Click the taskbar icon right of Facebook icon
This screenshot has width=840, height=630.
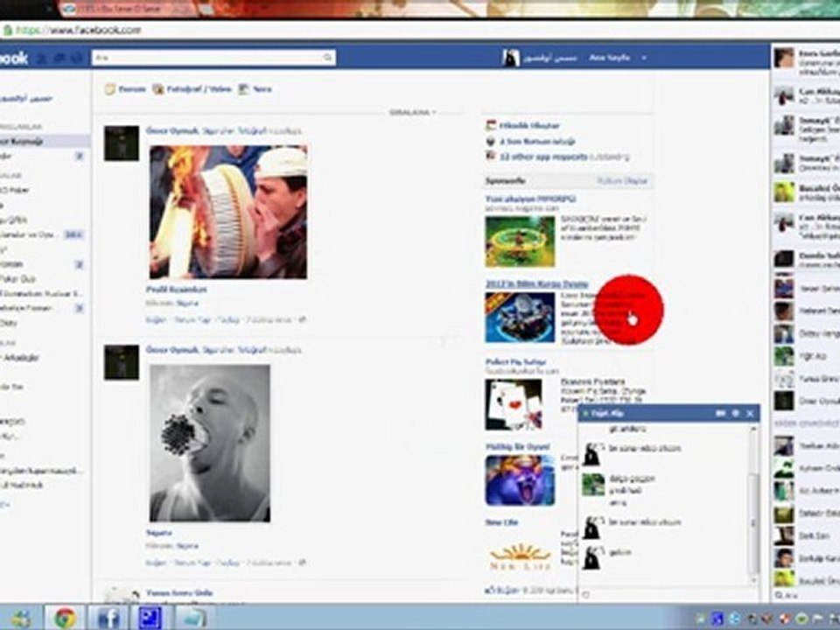[150, 618]
